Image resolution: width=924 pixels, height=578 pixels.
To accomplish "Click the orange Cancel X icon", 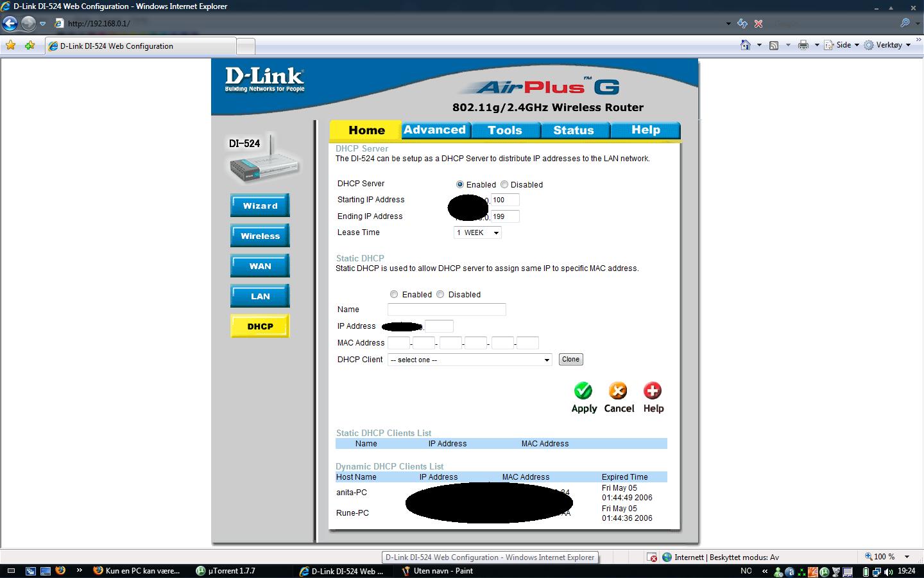I will click(618, 390).
